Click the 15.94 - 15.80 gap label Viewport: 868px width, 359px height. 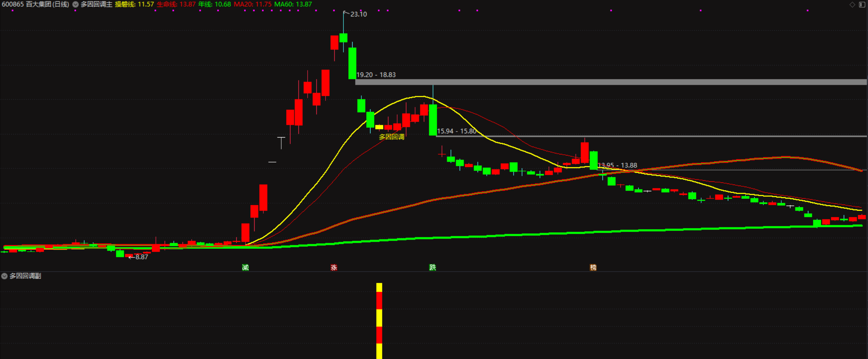pos(456,131)
